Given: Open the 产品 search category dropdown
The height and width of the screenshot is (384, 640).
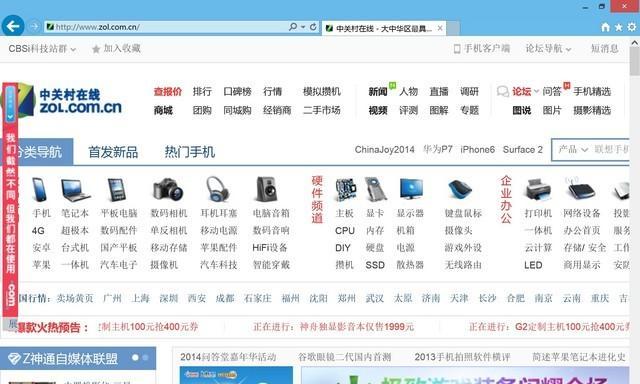Looking at the screenshot, I should [573, 150].
